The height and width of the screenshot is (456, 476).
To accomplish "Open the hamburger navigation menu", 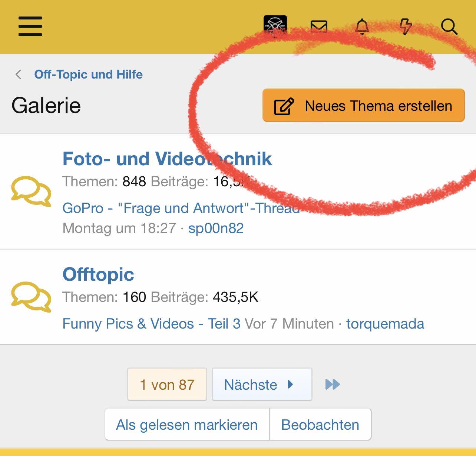I will [x=30, y=26].
